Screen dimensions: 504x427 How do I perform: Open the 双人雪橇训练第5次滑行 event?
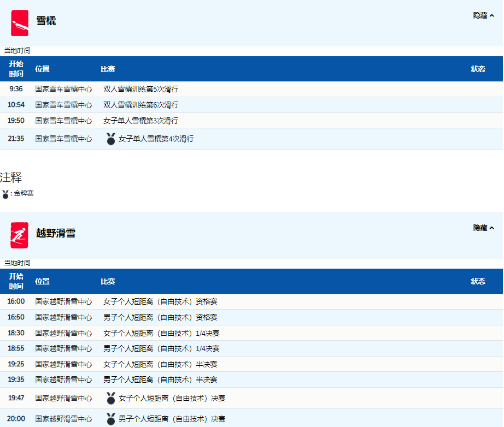(141, 89)
